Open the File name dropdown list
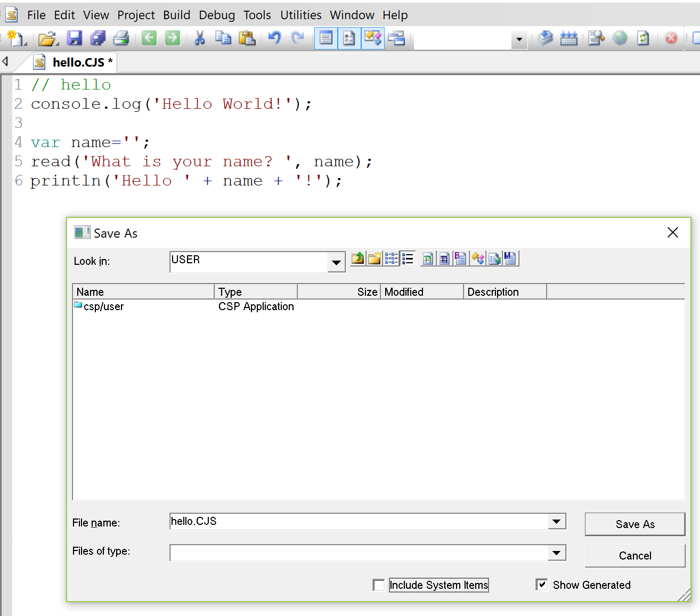Image resolution: width=700 pixels, height=616 pixels. (557, 522)
